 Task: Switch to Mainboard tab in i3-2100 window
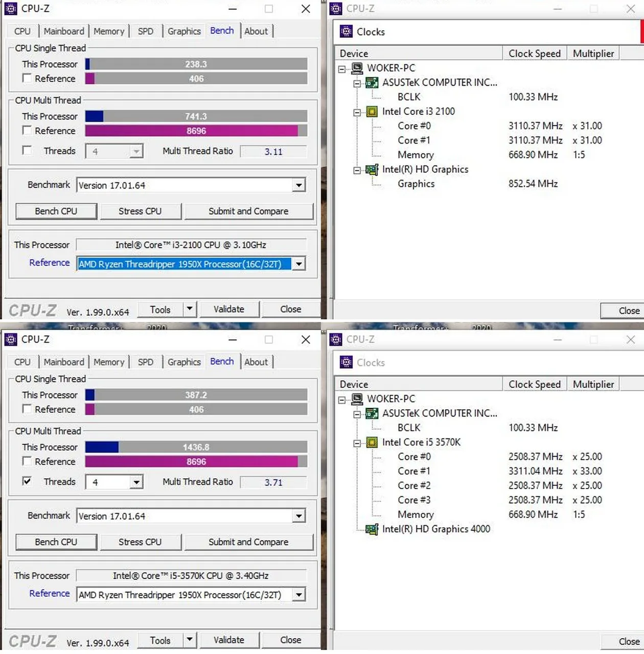pos(64,31)
